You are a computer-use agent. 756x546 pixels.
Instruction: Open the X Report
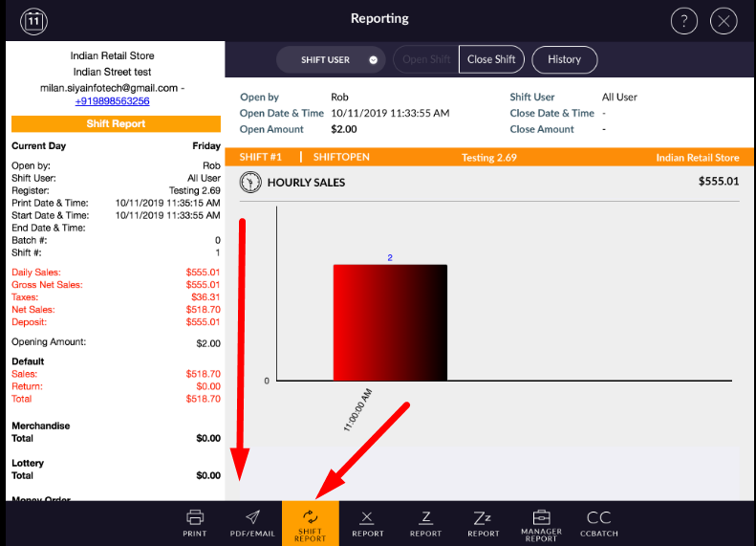368,522
